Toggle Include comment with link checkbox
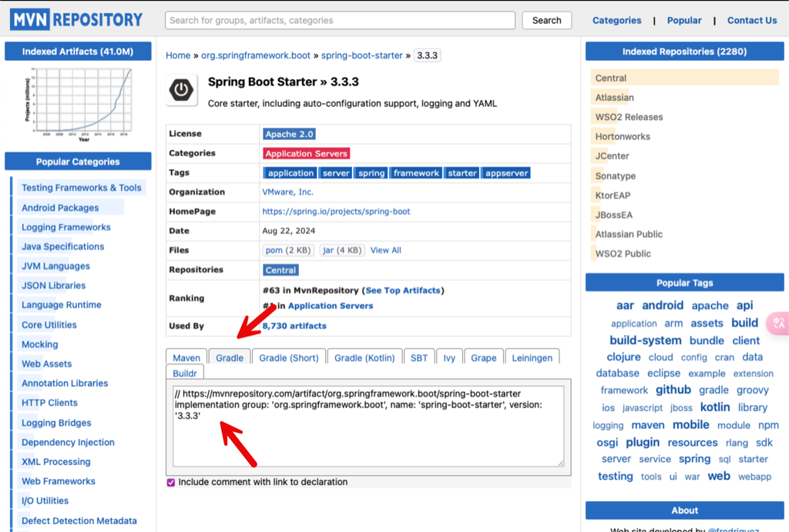789x532 pixels. 171,482
